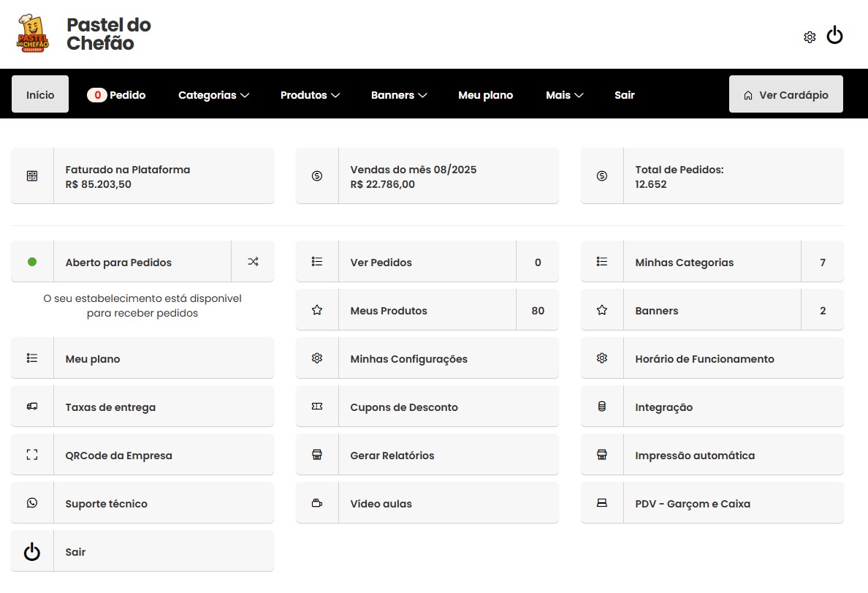Click the shuffle toggle next to Aberto para Pedidos
868x593 pixels.
point(252,261)
